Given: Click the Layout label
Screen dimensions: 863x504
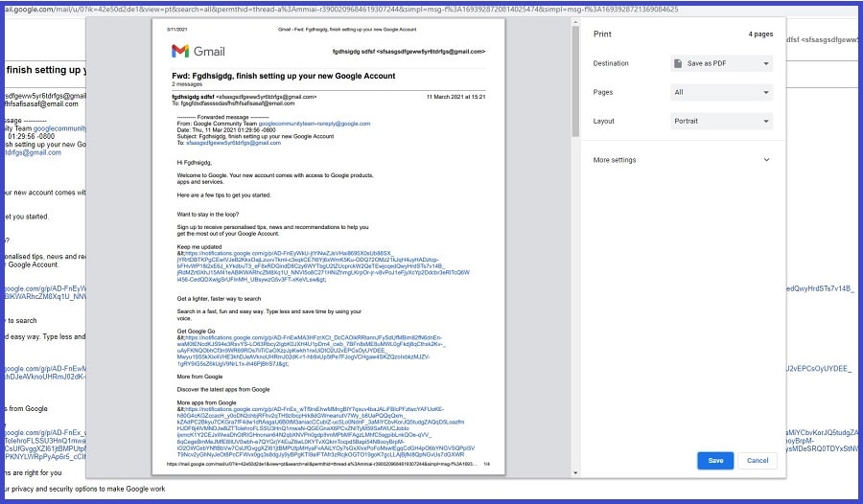Looking at the screenshot, I should (x=603, y=121).
